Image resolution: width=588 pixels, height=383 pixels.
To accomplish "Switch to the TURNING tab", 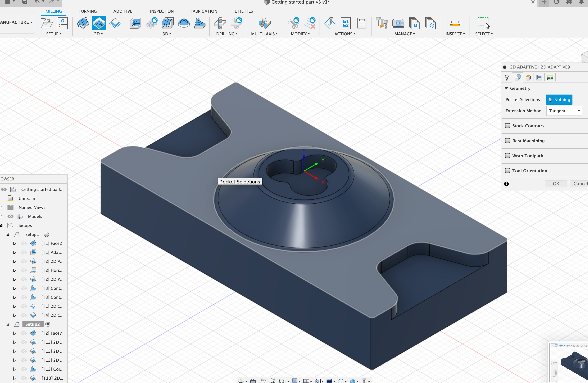I will click(87, 11).
